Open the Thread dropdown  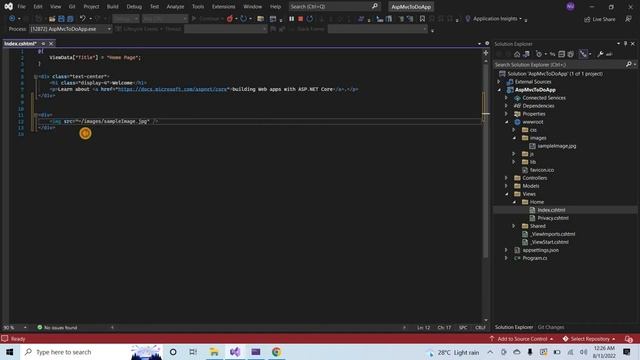[225, 29]
